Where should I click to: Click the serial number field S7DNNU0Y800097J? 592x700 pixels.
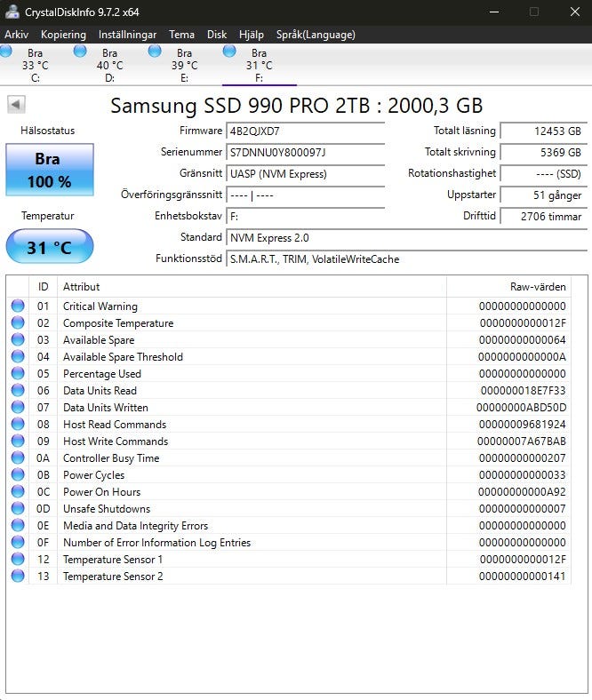(x=306, y=152)
